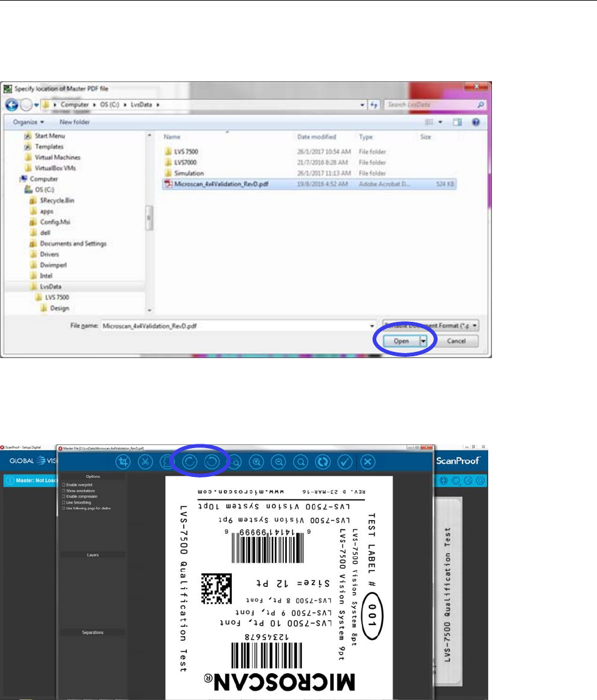Expand the File name history dropdown

coord(372,326)
